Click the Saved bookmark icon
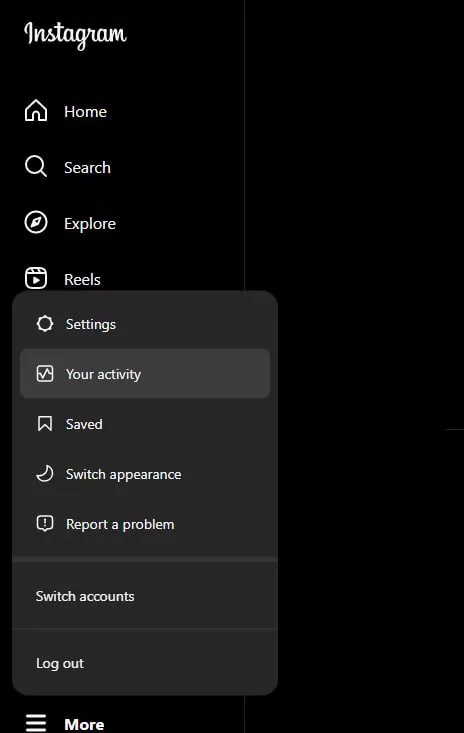 45,424
